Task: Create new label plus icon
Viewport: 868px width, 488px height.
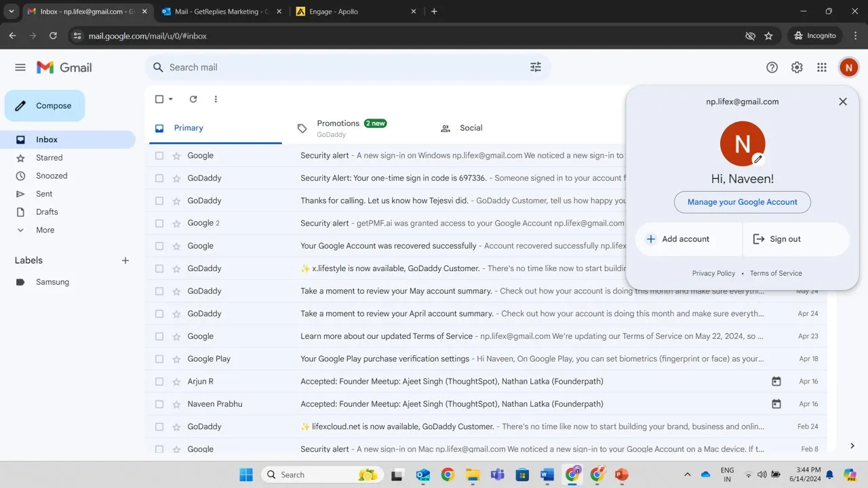Action: click(125, 260)
